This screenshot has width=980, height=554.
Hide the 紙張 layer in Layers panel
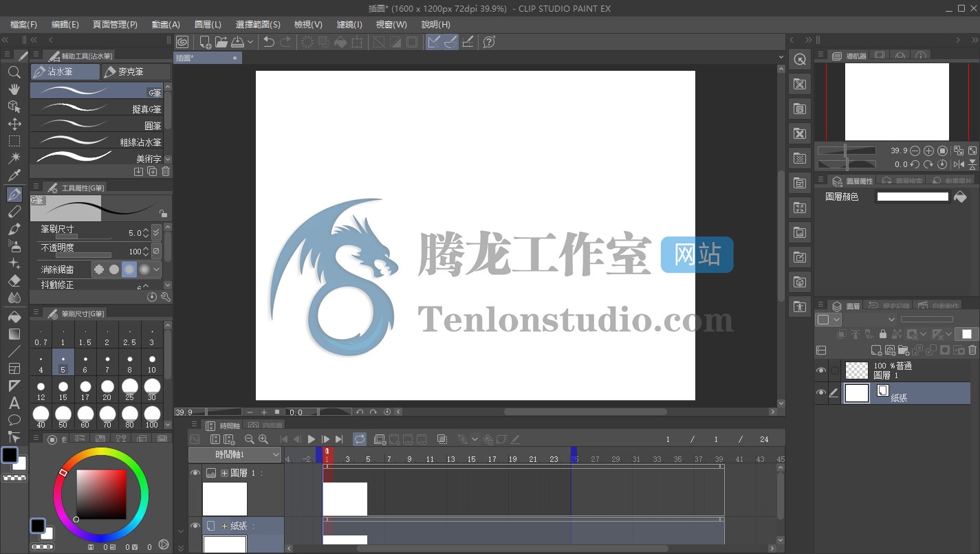[821, 392]
